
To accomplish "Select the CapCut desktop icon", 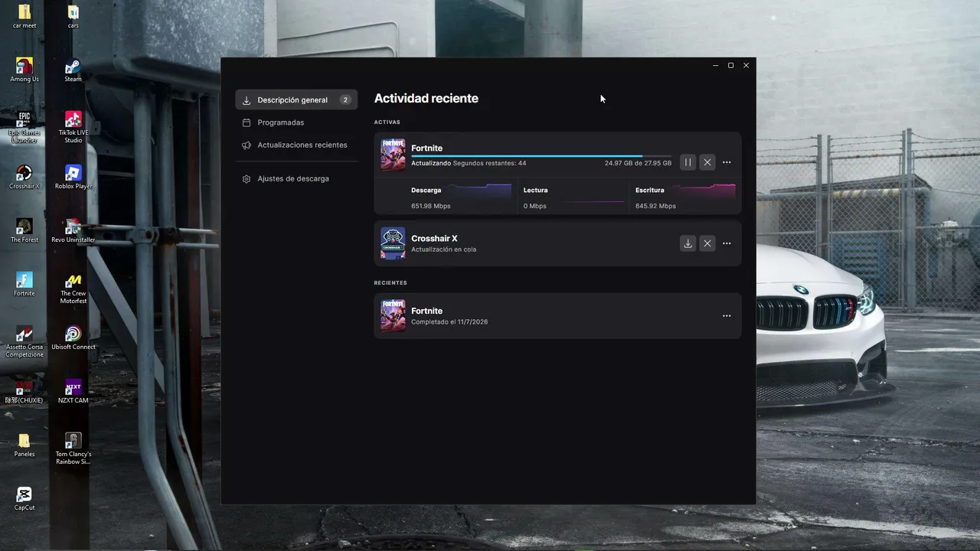I will point(24,499).
